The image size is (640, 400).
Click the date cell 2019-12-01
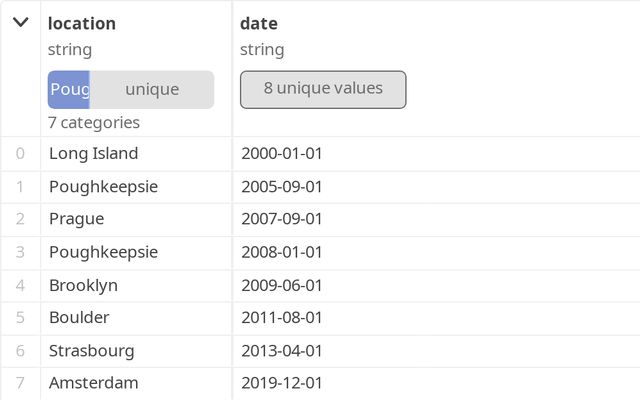click(282, 383)
